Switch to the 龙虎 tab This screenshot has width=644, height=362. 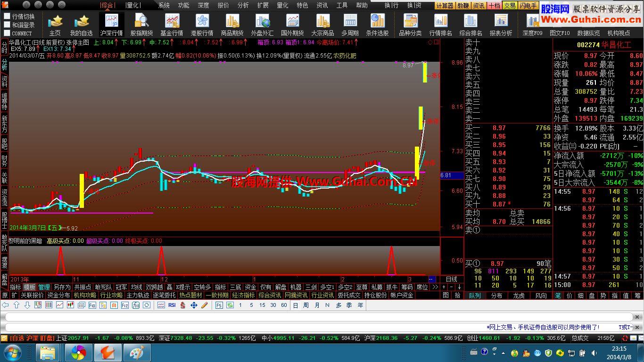(x=519, y=296)
